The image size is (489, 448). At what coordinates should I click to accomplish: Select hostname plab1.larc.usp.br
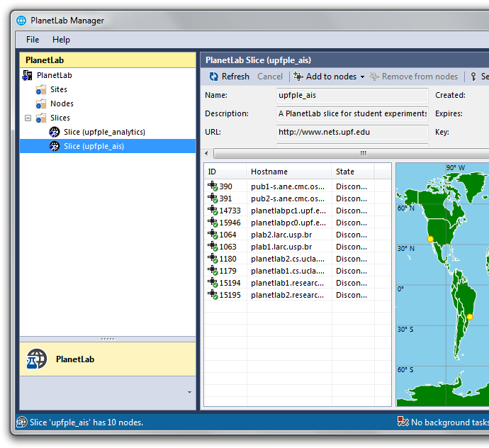click(x=281, y=247)
